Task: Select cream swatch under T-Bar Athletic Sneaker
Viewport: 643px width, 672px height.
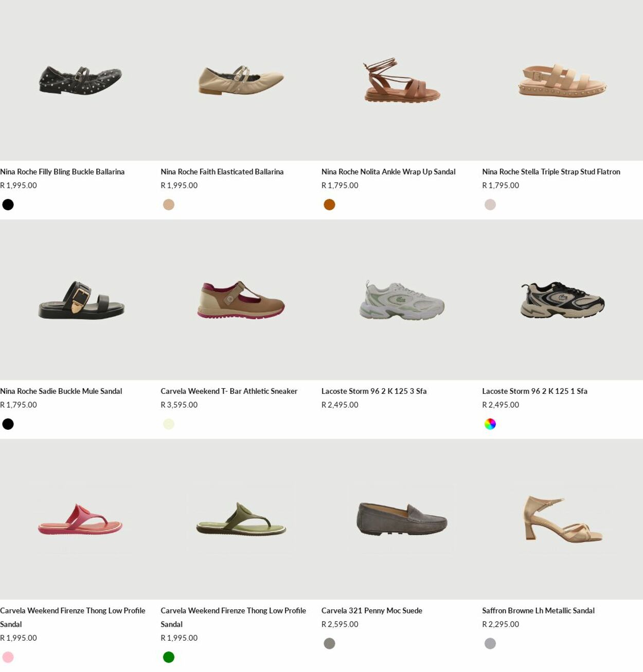Action: [x=169, y=424]
